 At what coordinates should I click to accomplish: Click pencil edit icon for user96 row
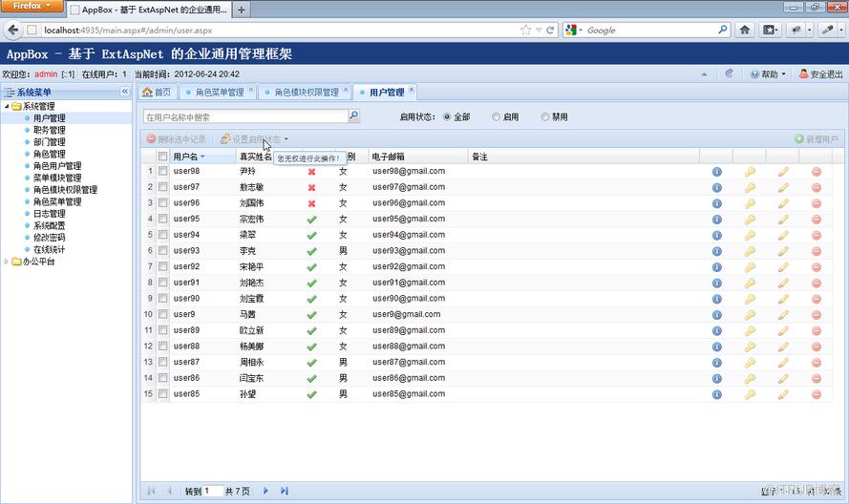[x=783, y=203]
